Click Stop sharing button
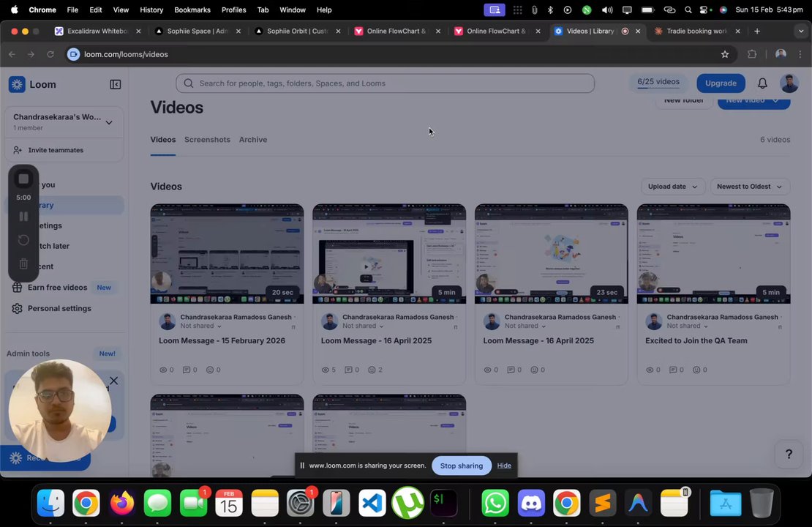The height and width of the screenshot is (527, 812). [x=461, y=466]
